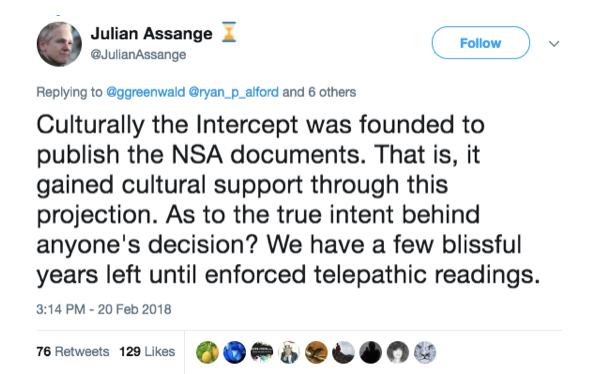
Task: Click the 3:14 PM - 20 Feb 2018 timestamp
Action: [104, 309]
